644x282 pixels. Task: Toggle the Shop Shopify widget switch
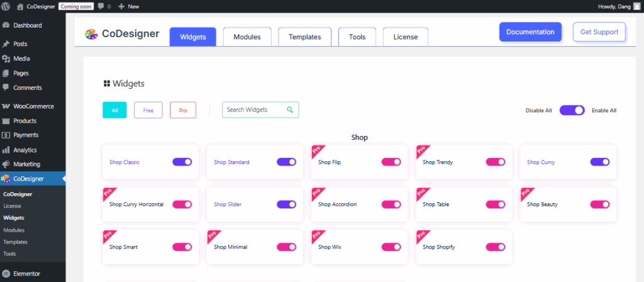(x=496, y=247)
